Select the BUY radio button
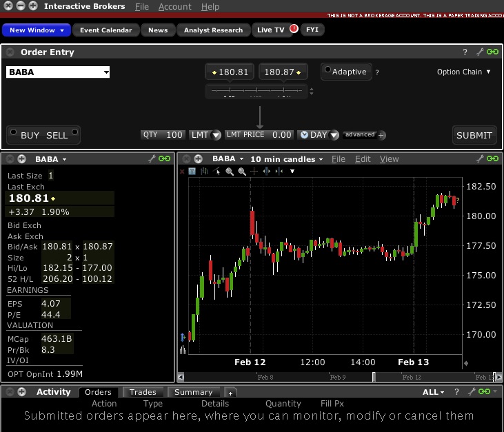Viewport: 504px width, 432px height. point(13,132)
